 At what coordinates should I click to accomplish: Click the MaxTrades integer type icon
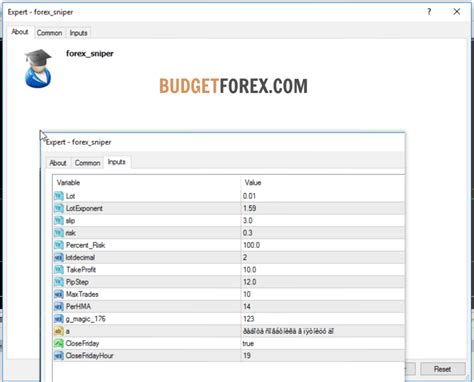tap(59, 294)
